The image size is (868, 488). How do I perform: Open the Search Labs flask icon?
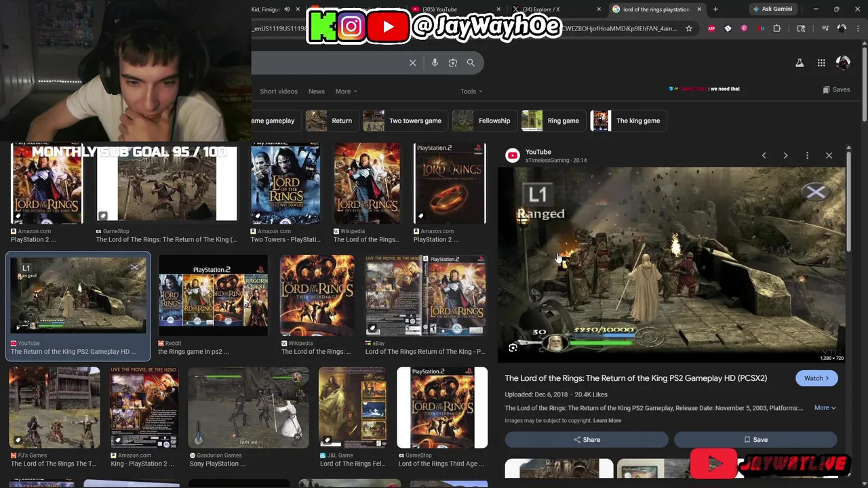click(800, 62)
